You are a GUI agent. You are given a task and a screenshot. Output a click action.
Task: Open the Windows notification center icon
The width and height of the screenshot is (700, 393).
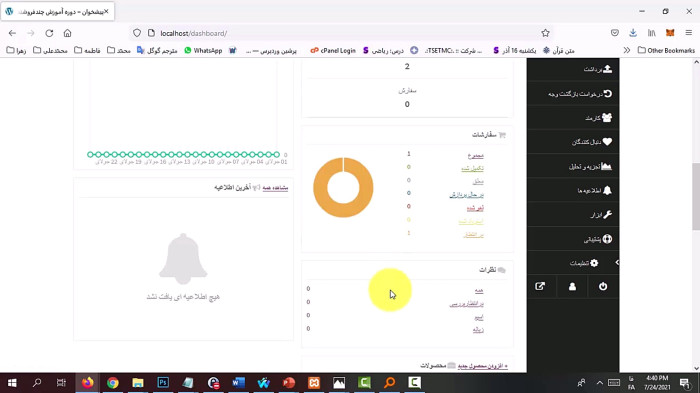(x=684, y=383)
